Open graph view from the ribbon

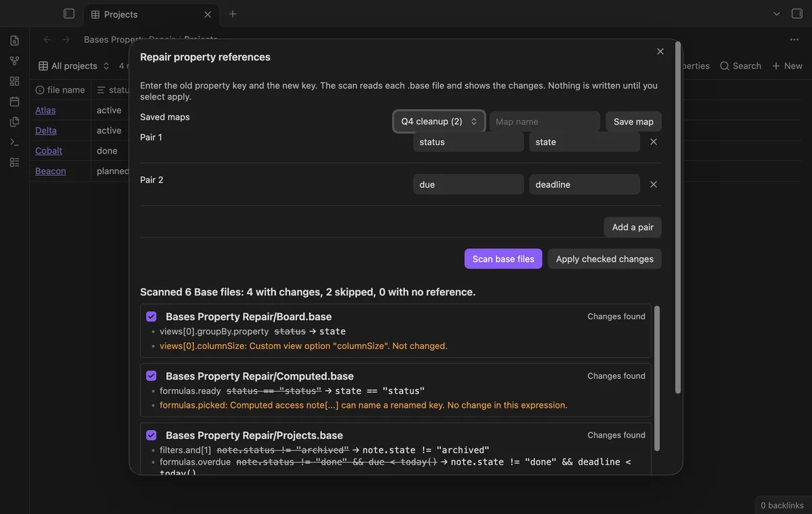[15, 61]
